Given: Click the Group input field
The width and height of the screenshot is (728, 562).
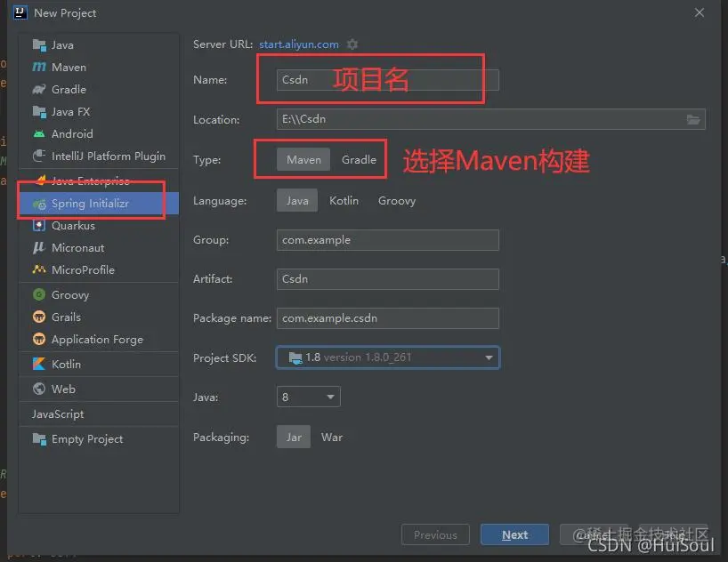Looking at the screenshot, I should click(x=388, y=240).
